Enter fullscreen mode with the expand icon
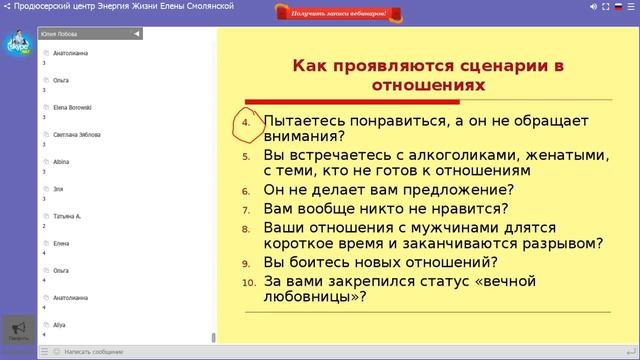Viewport: 640px width, 360px height. point(606,7)
